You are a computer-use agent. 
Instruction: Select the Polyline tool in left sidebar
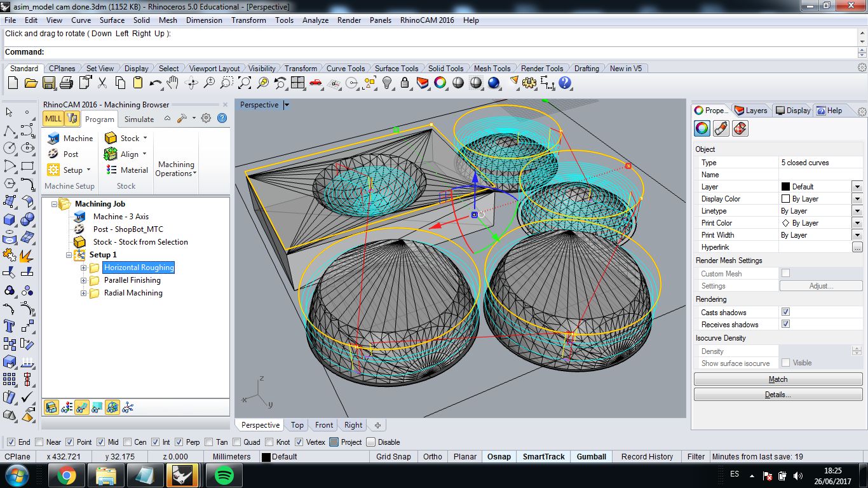10,130
